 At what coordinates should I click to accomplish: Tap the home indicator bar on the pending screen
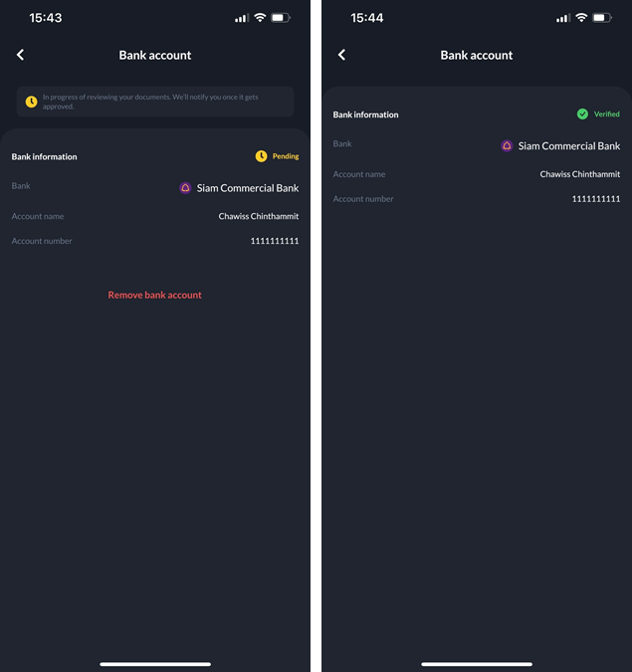pos(155,664)
